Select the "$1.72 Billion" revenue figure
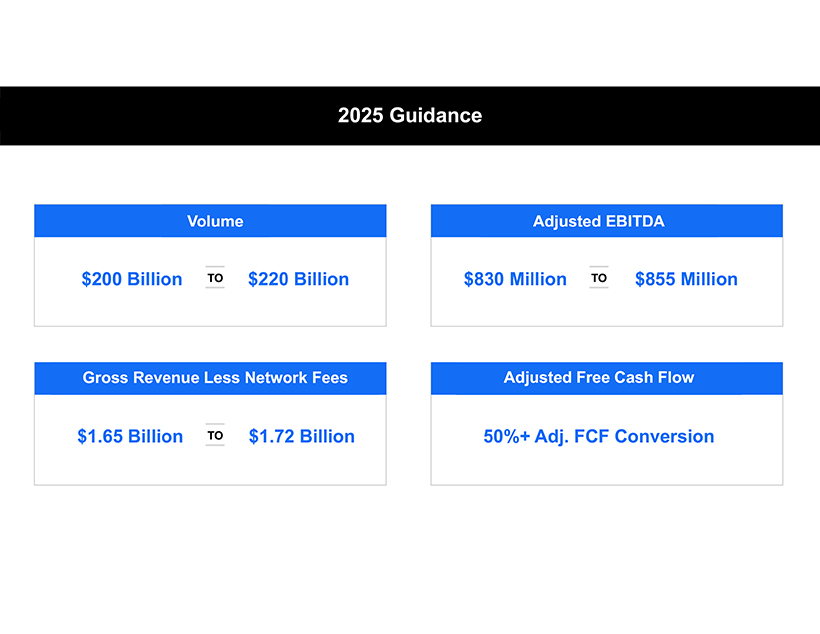Viewport: 820px width, 634px height. click(x=301, y=436)
